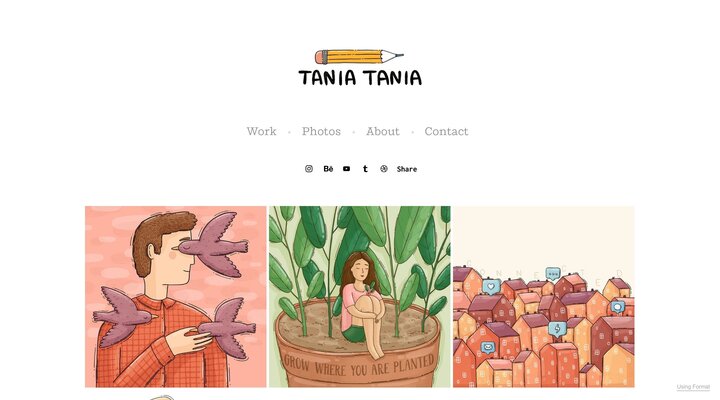Viewport: 720px width, 400px height.
Task: Click the purple bird covering man's eyes
Action: point(214,245)
